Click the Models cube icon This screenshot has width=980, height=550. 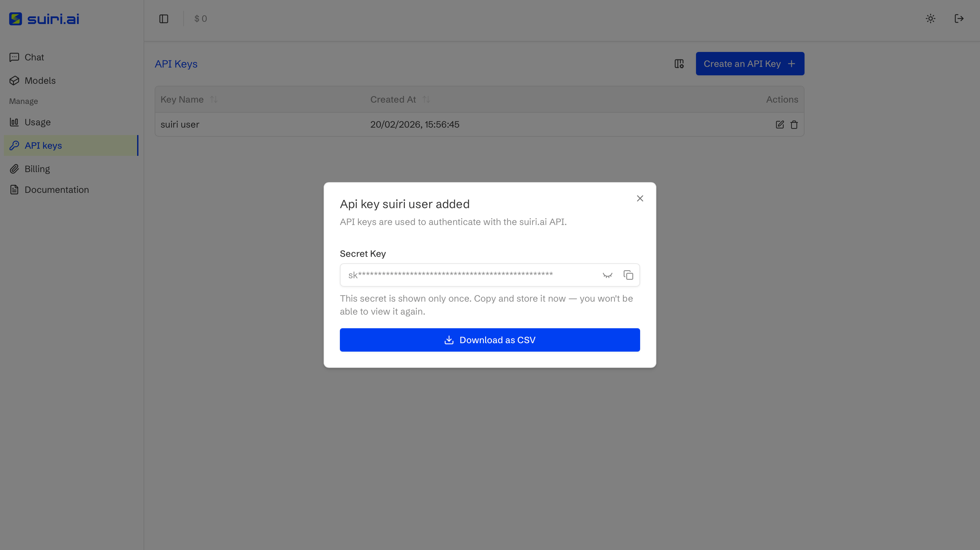[14, 81]
